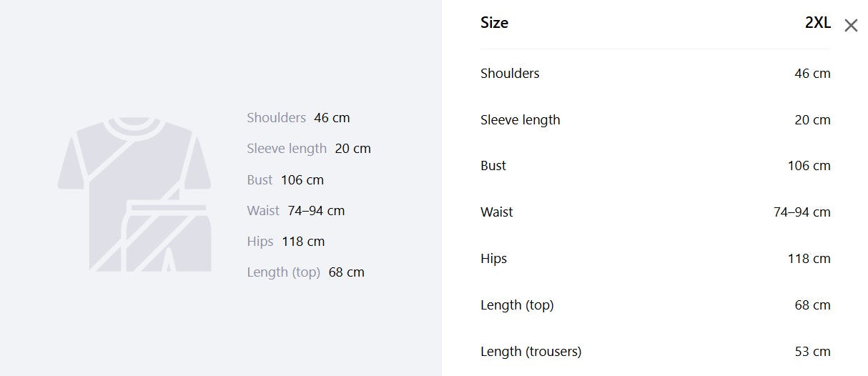
Task: Click Shoulders label beside the illustration
Action: click(x=276, y=118)
